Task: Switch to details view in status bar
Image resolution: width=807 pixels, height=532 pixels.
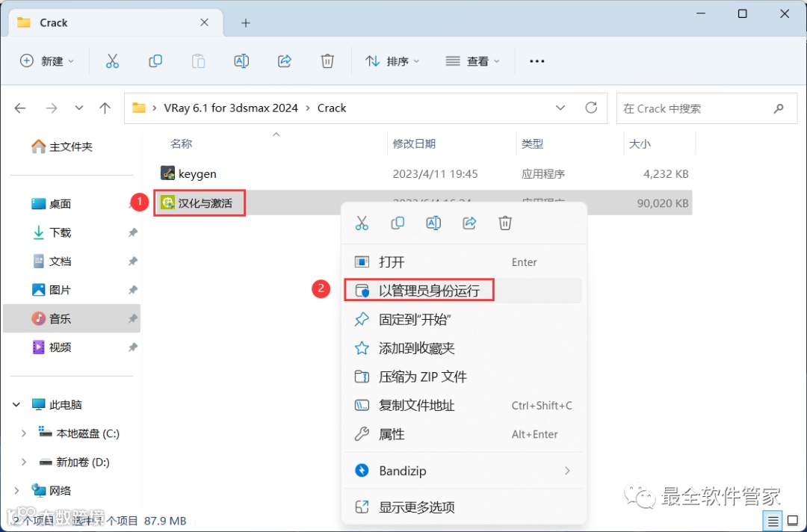Action: [x=773, y=522]
